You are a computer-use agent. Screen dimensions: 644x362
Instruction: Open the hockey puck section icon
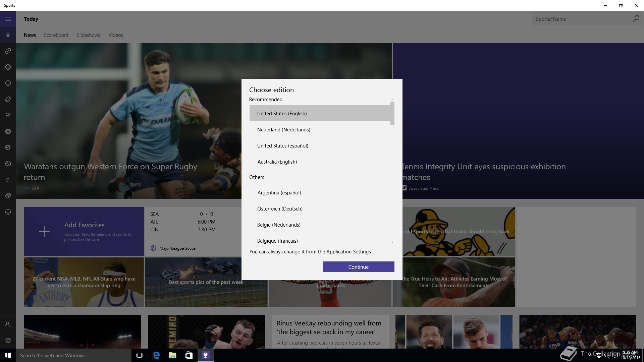8,99
